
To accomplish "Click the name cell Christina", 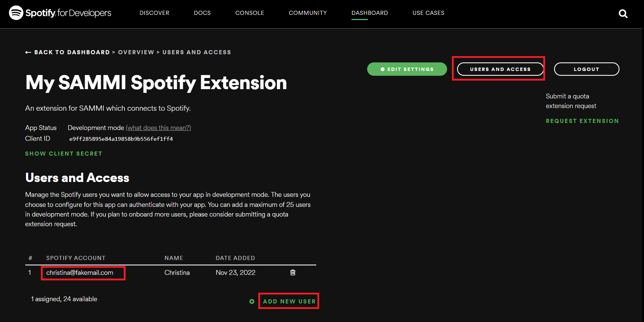I will pyautogui.click(x=177, y=273).
